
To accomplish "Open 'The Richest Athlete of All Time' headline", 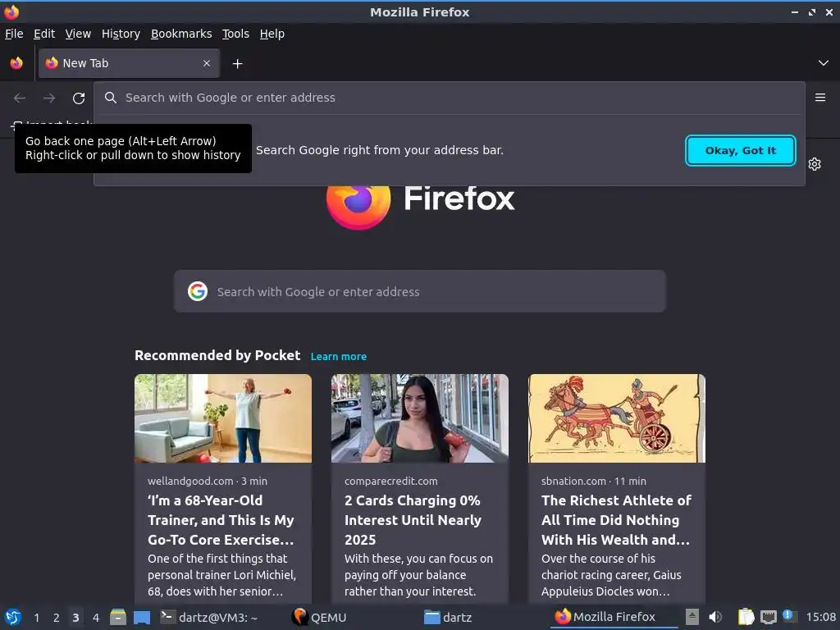I will (x=616, y=520).
